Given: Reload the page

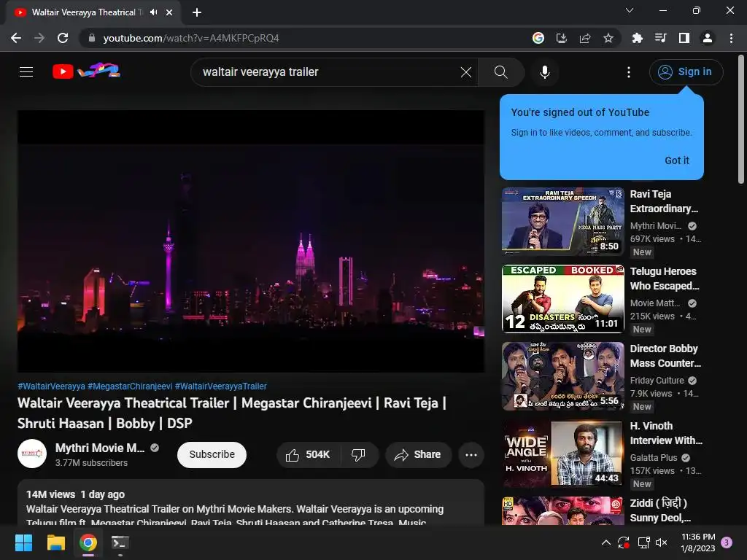Looking at the screenshot, I should 63,38.
